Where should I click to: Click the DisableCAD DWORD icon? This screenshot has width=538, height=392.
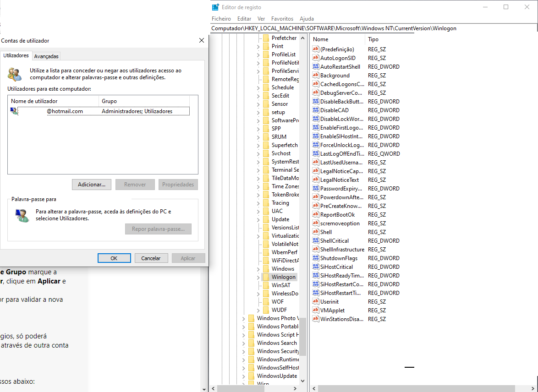(316, 110)
